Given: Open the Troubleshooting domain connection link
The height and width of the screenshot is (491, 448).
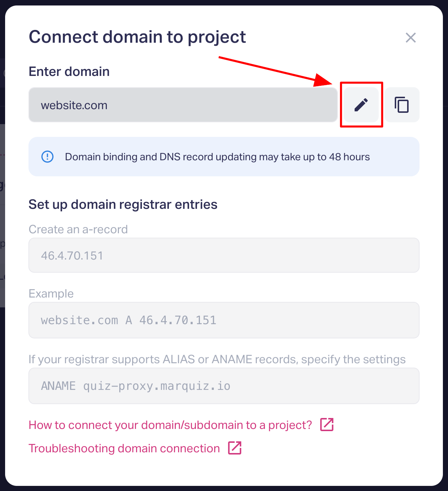Looking at the screenshot, I should [124, 448].
